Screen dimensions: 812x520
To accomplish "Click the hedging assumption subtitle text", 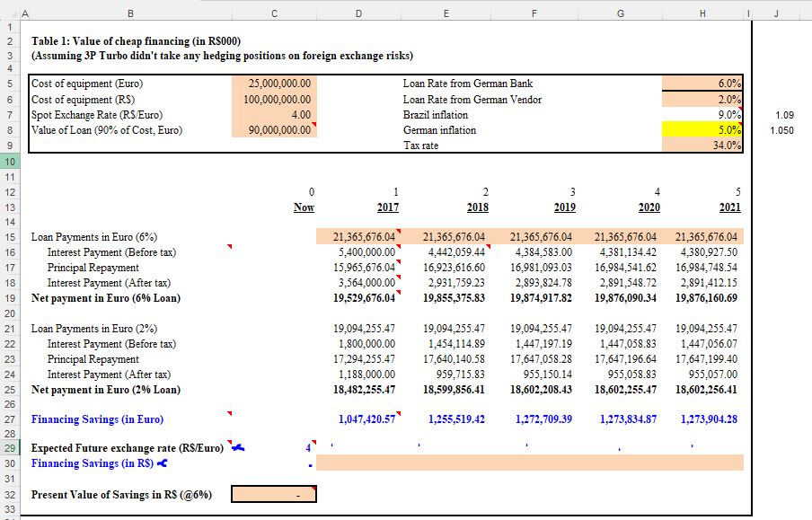I will (222, 56).
